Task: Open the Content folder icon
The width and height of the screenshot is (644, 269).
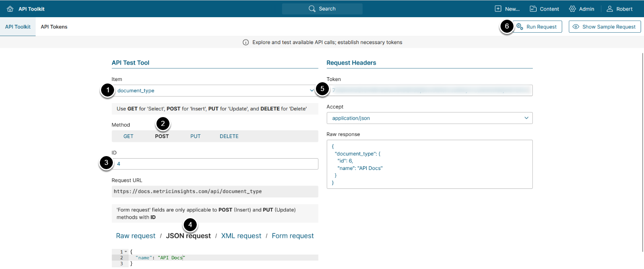Action: [533, 9]
